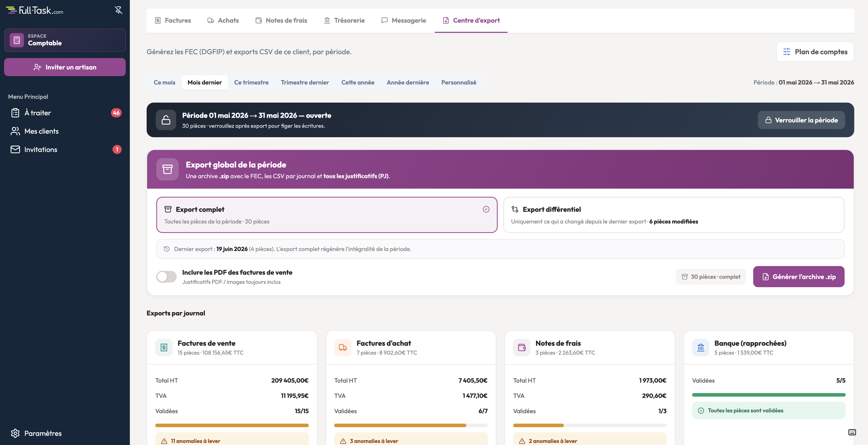The width and height of the screenshot is (868, 445).
Task: Click the 11 anomalies warning triangle icon
Action: [x=164, y=441]
